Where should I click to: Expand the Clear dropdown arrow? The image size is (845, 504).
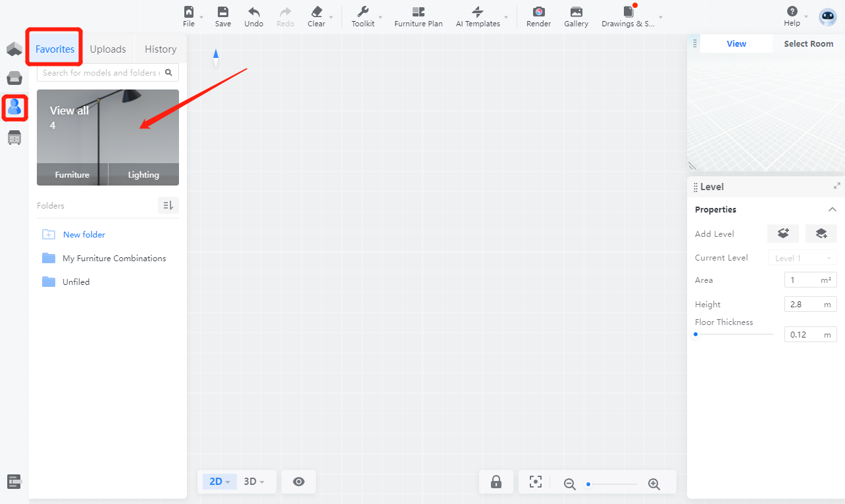click(331, 17)
